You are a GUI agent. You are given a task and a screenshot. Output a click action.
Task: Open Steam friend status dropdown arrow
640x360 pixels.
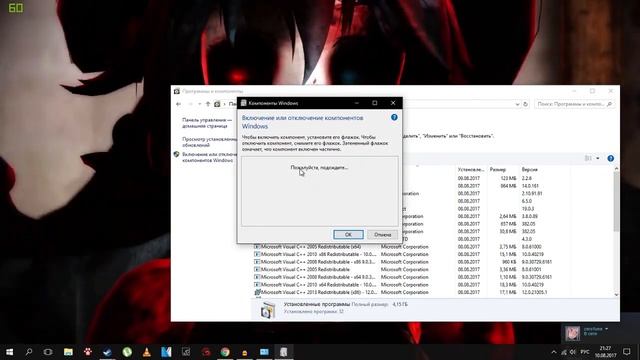606,329
